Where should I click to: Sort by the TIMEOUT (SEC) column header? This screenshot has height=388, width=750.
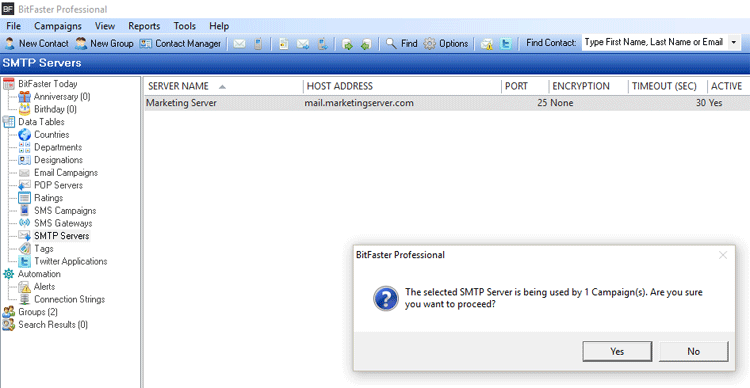tap(668, 86)
